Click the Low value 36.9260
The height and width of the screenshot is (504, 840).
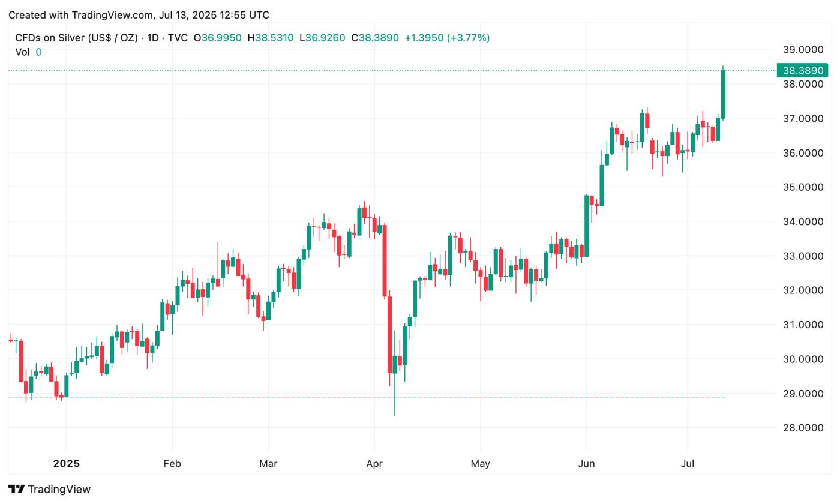point(325,38)
